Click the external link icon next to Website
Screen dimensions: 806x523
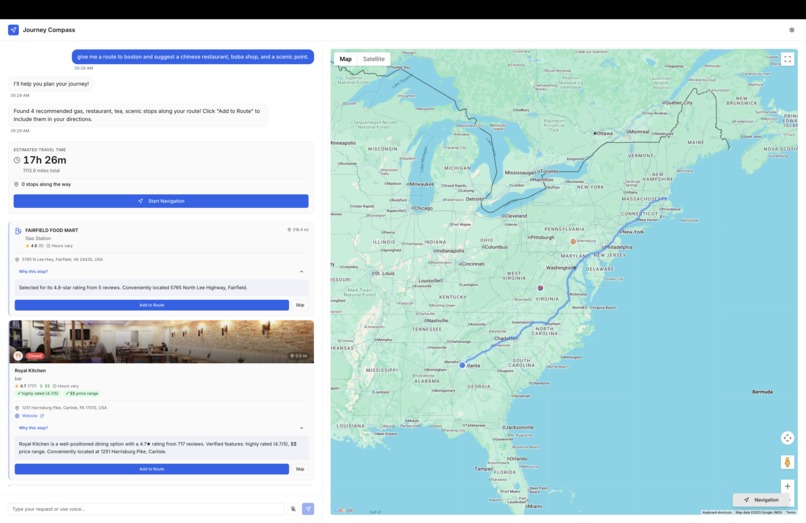point(42,416)
